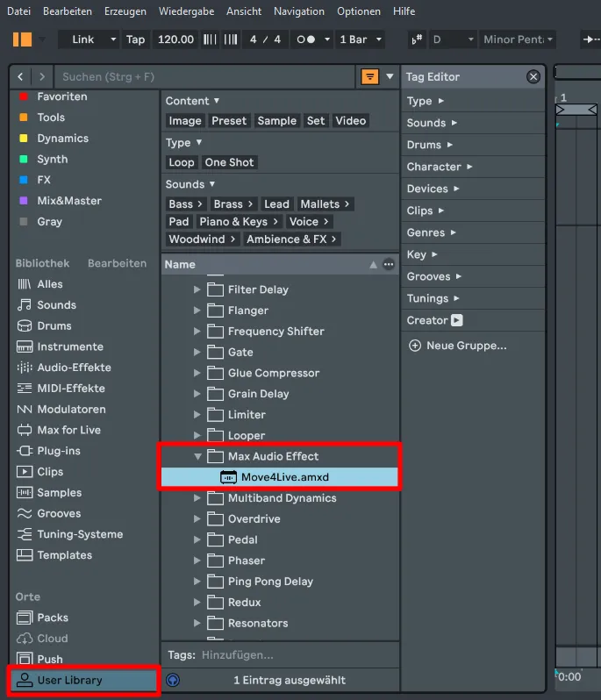
Task: Close the Tag Editor panel
Action: tap(533, 77)
